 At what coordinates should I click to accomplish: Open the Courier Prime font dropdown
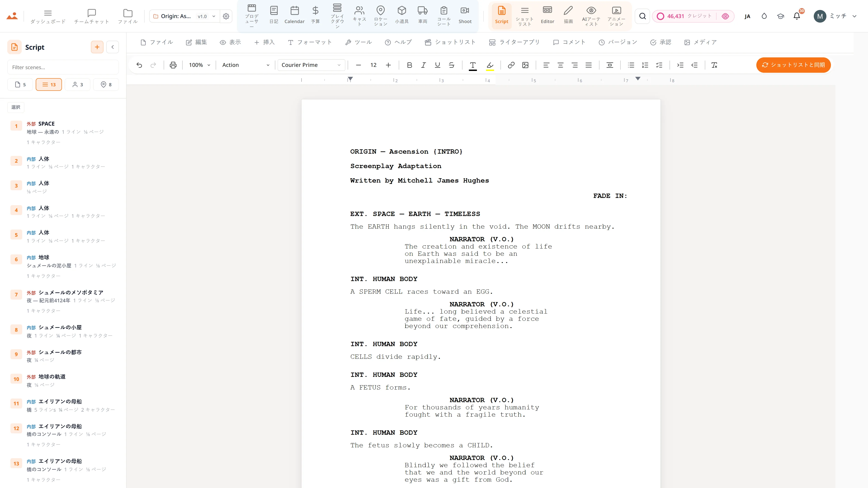point(311,65)
